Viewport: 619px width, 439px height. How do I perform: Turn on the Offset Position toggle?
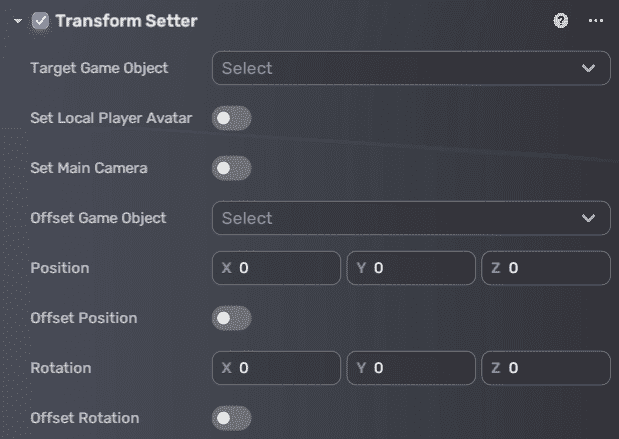(231, 318)
